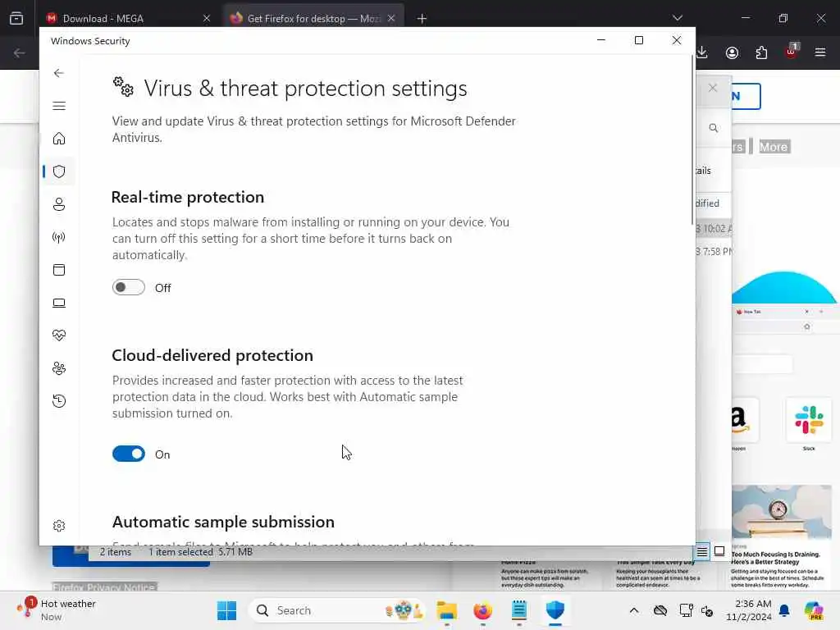The width and height of the screenshot is (840, 630).
Task: Click the OneDrive cloud tray icon
Action: [660, 610]
